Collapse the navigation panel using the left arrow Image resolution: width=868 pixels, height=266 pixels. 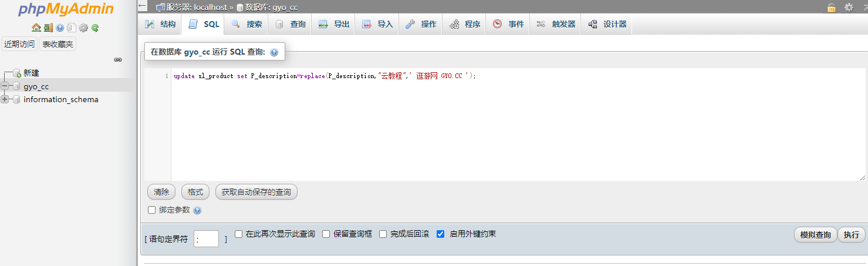(x=143, y=6)
